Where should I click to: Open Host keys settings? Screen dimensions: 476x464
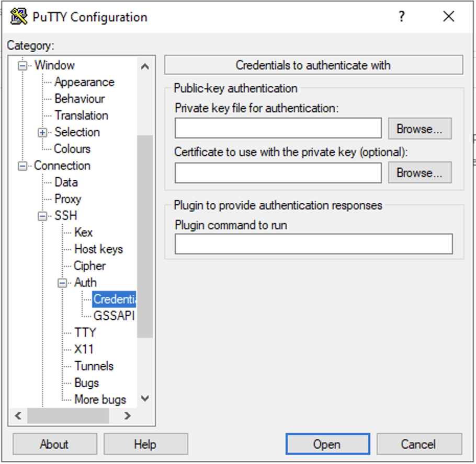tap(98, 249)
